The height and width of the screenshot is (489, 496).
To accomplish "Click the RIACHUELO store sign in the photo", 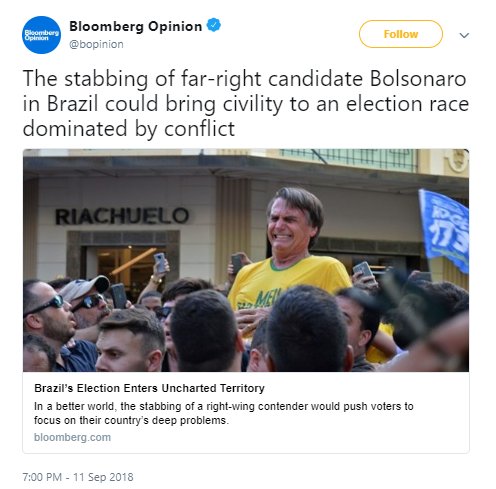I will (x=122, y=216).
